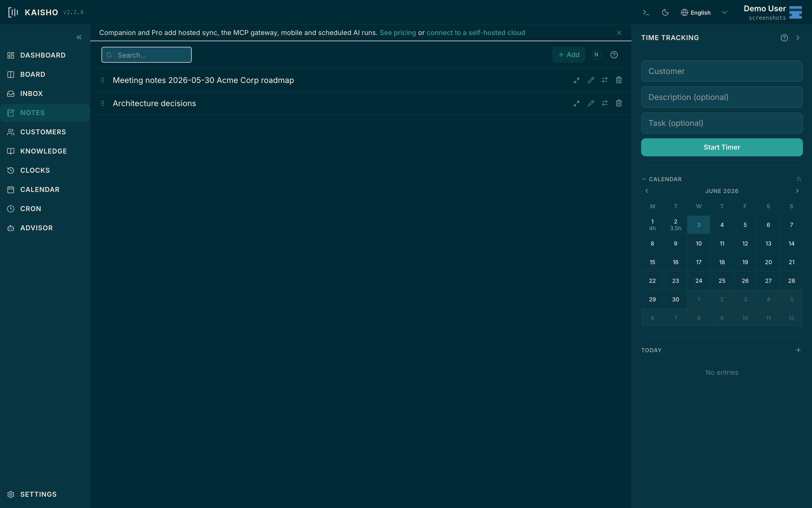Select June 15 in the calendar

(x=652, y=262)
